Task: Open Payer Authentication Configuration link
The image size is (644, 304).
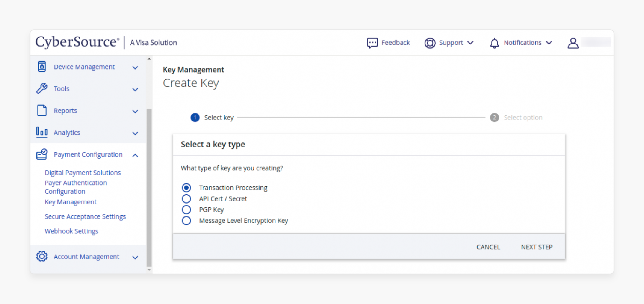Action: [x=76, y=187]
